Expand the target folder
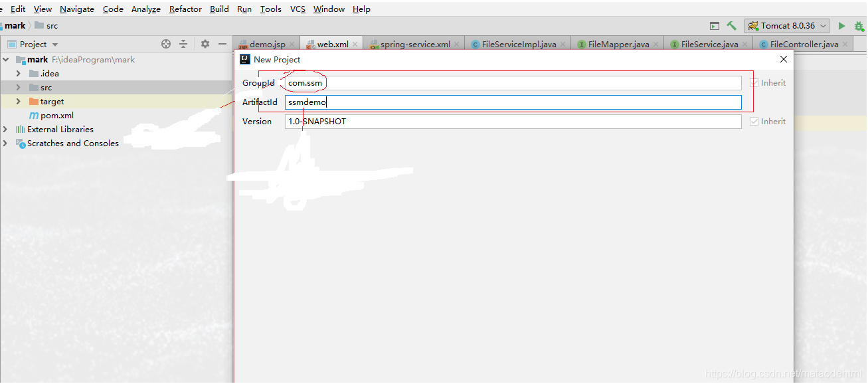This screenshot has width=868, height=386. pyautogui.click(x=19, y=102)
